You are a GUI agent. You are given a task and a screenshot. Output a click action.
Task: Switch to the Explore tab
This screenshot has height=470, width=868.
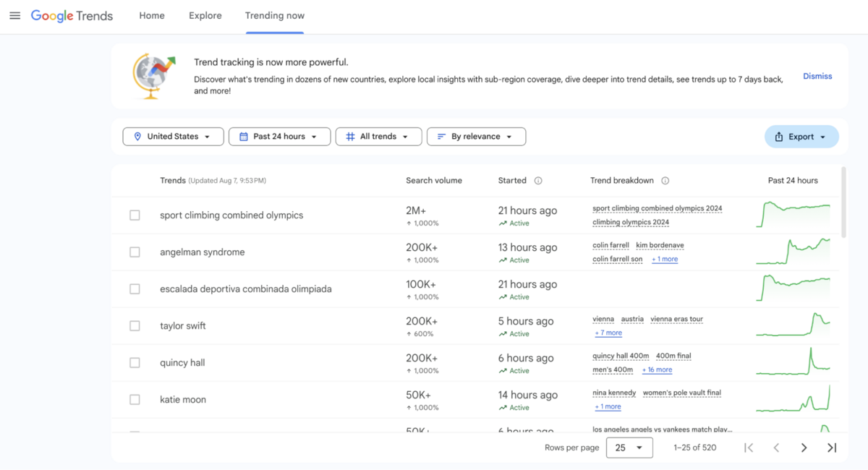coord(205,16)
